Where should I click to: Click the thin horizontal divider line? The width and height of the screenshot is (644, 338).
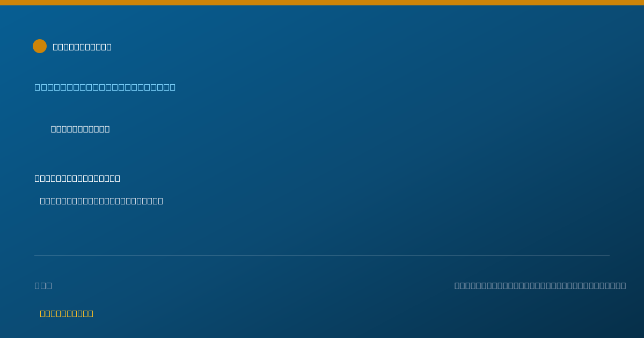click(322, 255)
